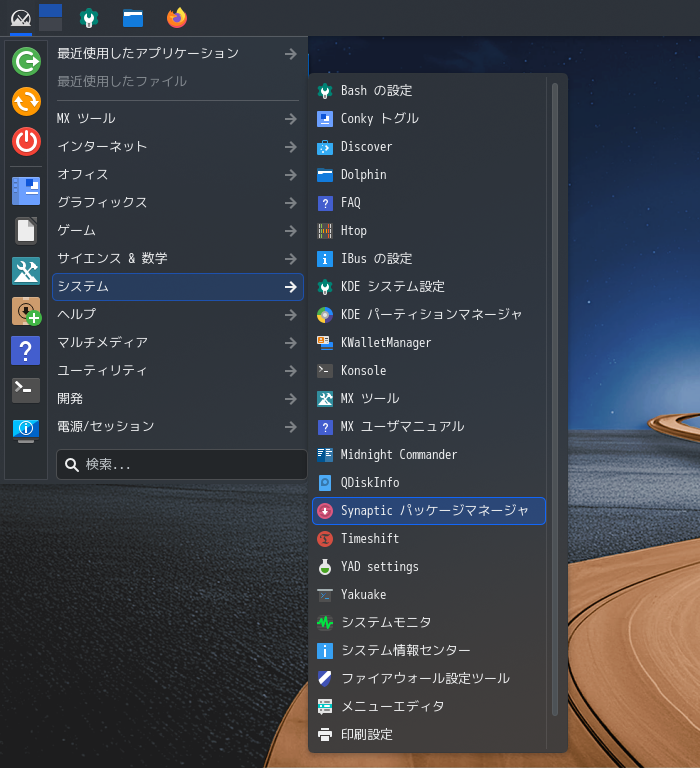Launch Konsole from the system submenu
700x768 pixels.
tap(429, 371)
